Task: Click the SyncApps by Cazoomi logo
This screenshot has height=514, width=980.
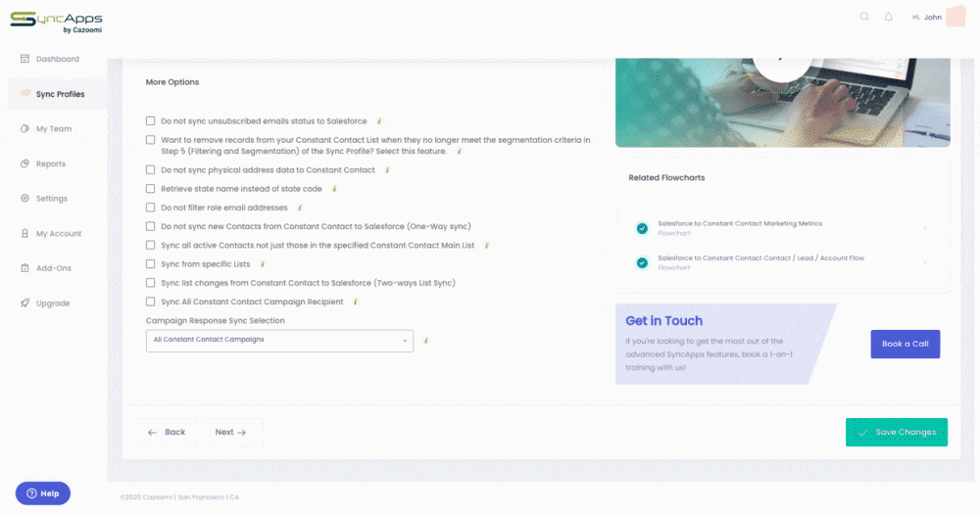Action: click(x=56, y=22)
